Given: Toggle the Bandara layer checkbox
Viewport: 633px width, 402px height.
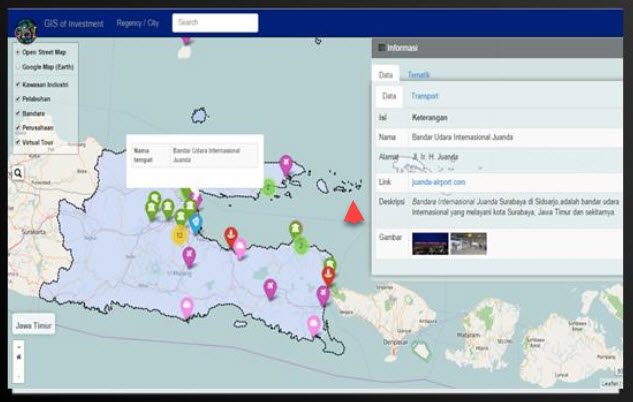Looking at the screenshot, I should 18,113.
